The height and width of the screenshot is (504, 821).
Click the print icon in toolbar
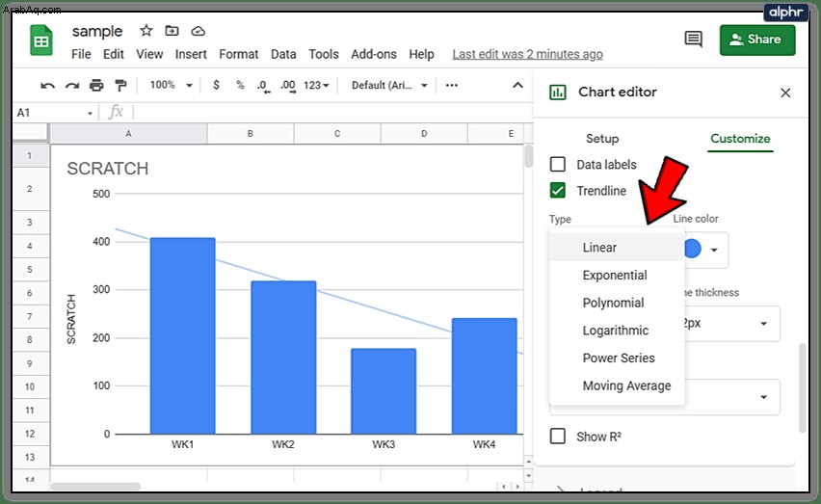(96, 85)
